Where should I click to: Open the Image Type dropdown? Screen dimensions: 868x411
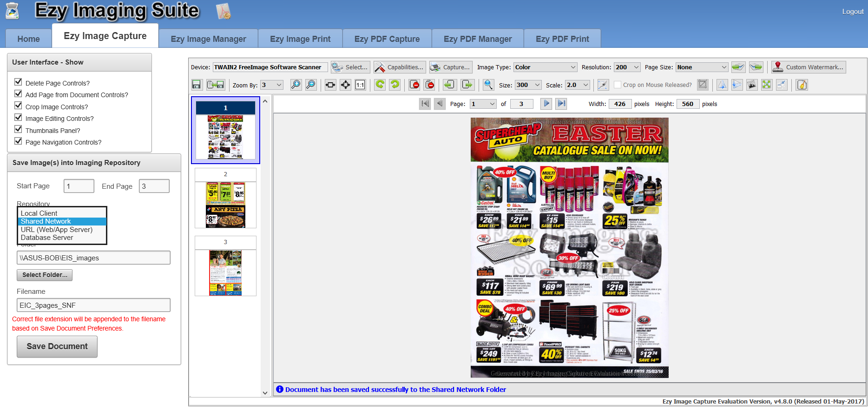pos(545,67)
